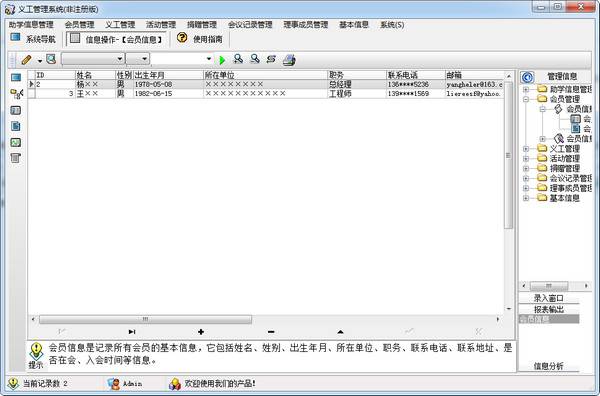Expand the 义工管理 tree node
Viewport: 600px width, 396px height.
click(x=526, y=149)
